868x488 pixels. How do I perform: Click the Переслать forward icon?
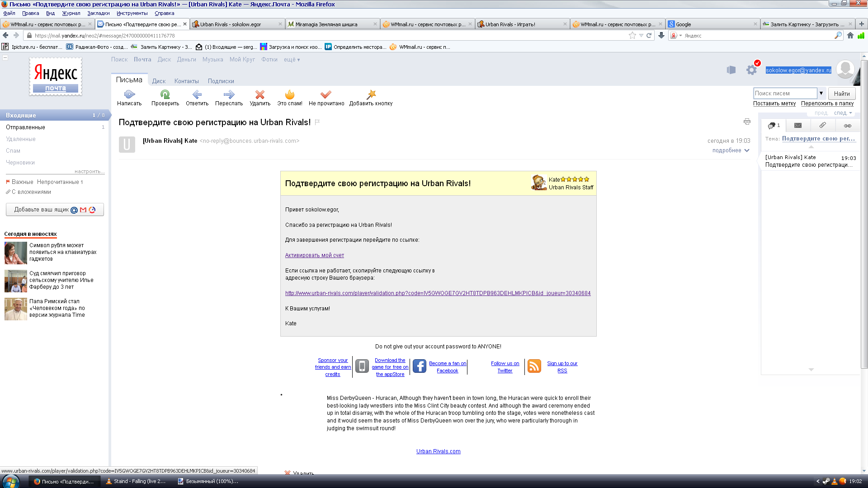tap(229, 94)
